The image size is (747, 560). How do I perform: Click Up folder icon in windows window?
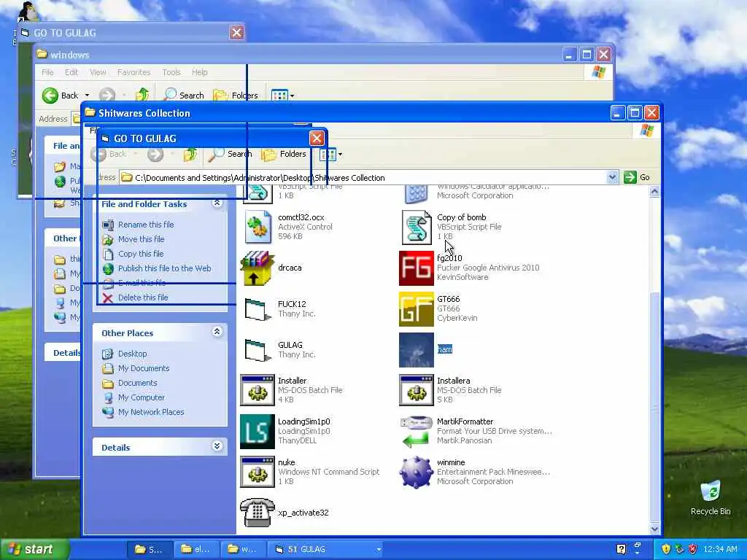tap(142, 96)
